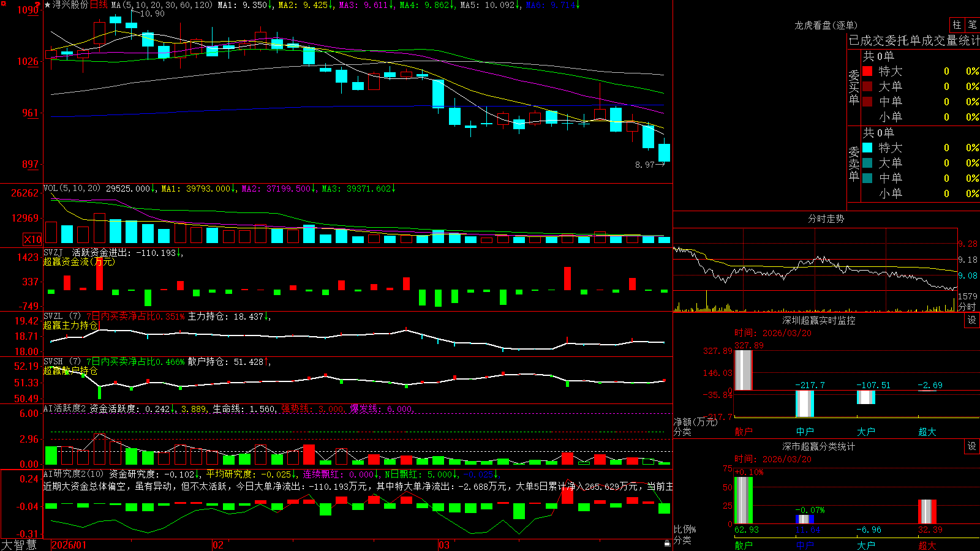980x551 pixels.
Task: Click the star icon before 浔兴股份
Action: [x=48, y=5]
